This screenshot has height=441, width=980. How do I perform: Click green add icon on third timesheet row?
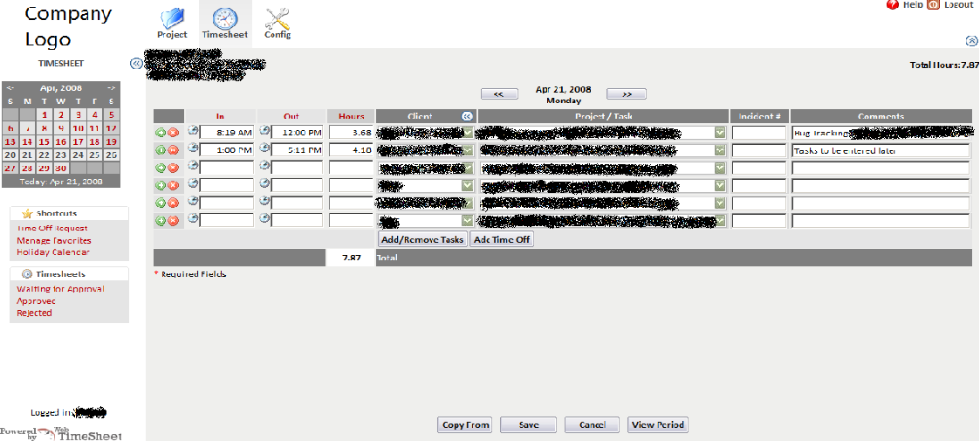161,168
